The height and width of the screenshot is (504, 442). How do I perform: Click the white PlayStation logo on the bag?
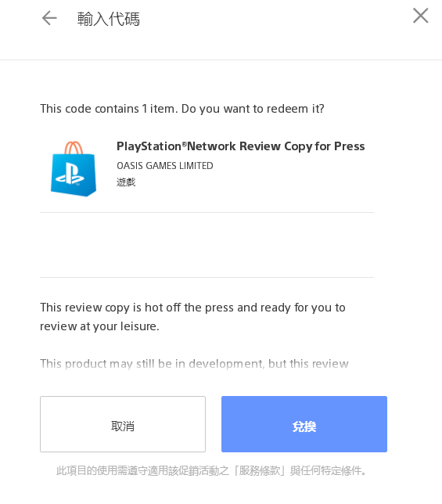click(x=70, y=175)
